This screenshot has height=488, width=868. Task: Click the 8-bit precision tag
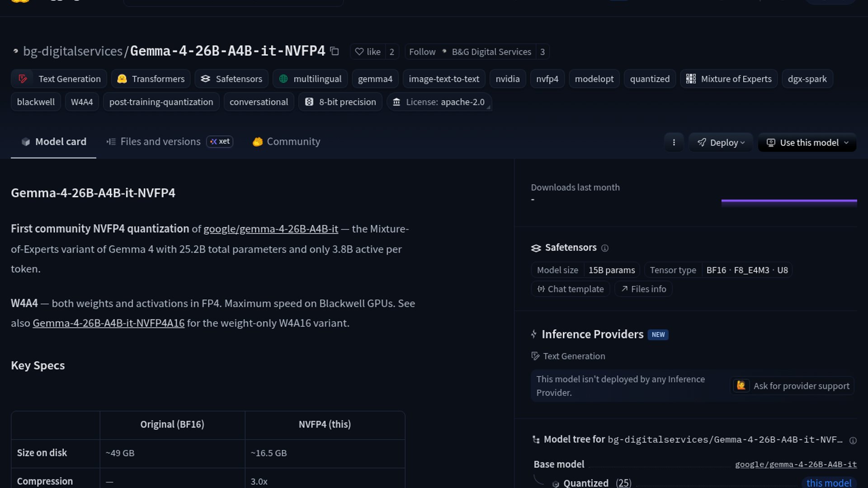point(340,102)
